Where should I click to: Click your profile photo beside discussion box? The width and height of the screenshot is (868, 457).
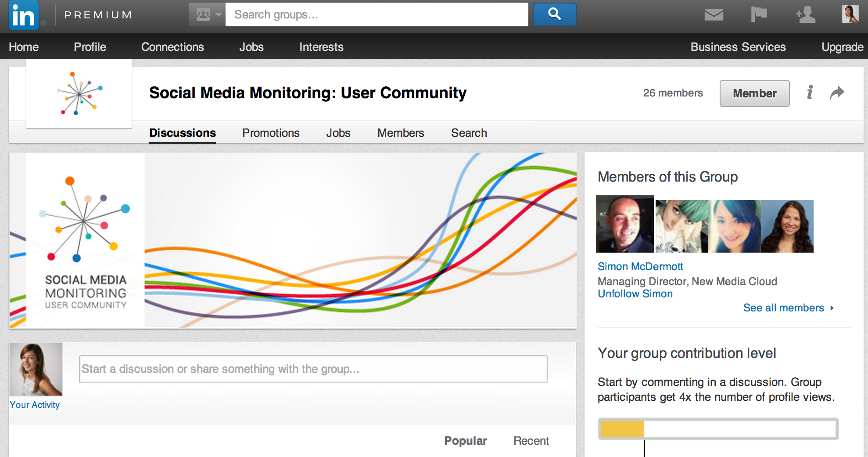[x=36, y=369]
